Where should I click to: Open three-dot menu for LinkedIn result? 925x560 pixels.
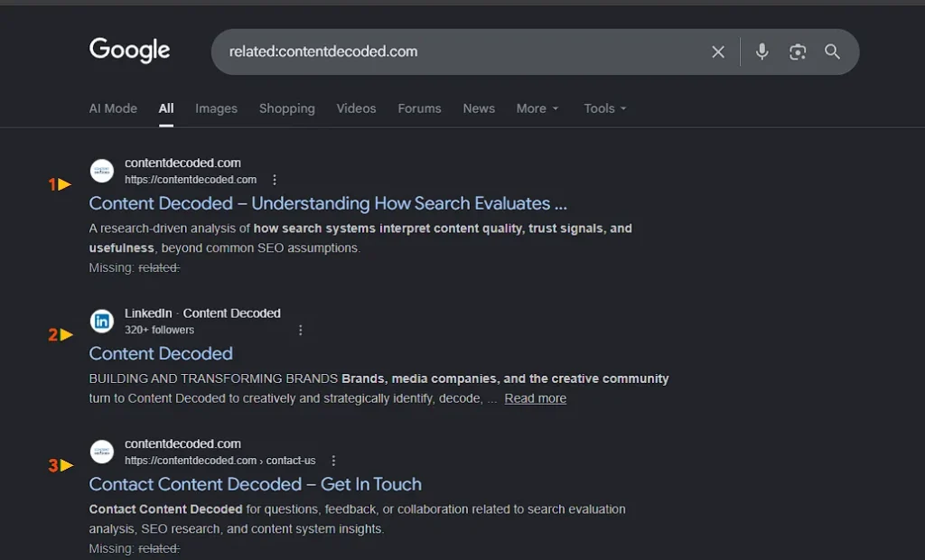pos(300,330)
